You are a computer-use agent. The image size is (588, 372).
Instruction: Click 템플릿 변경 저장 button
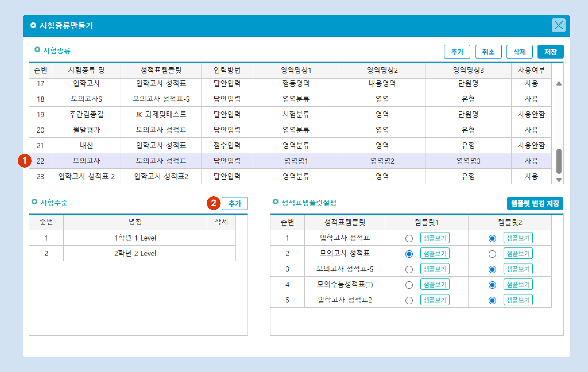[535, 204]
